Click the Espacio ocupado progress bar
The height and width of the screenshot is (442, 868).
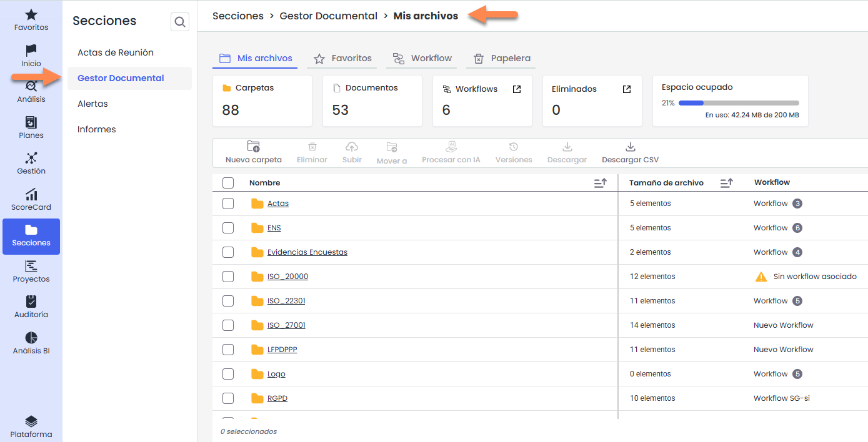click(738, 103)
